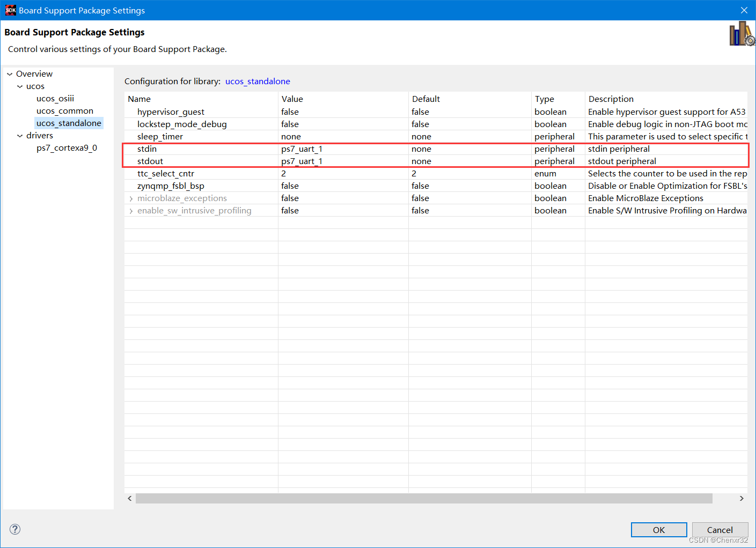The width and height of the screenshot is (756, 548).
Task: Select the stdin name cell
Action: pyautogui.click(x=201, y=149)
